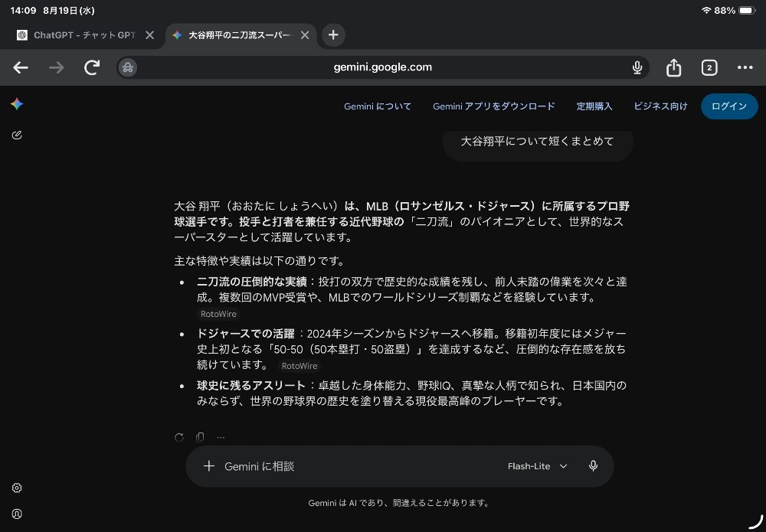
Task: Open settings gear in the Gemini sidebar
Action: [17, 488]
